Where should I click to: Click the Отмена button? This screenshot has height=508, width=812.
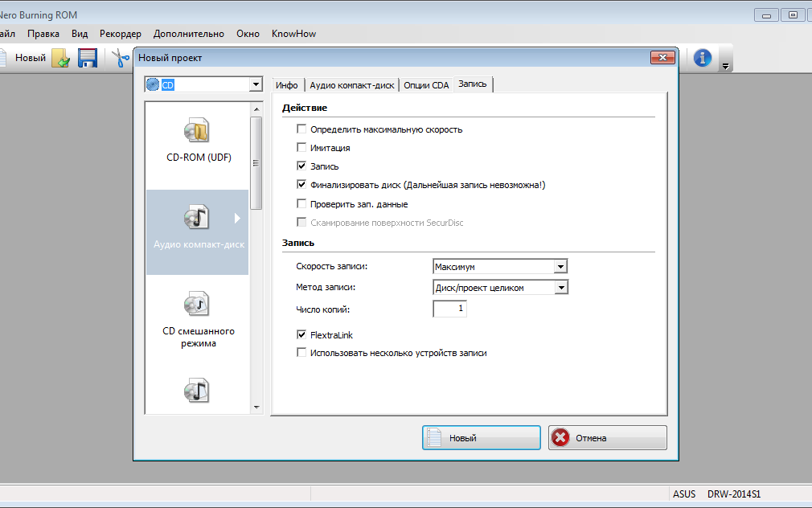[608, 437]
